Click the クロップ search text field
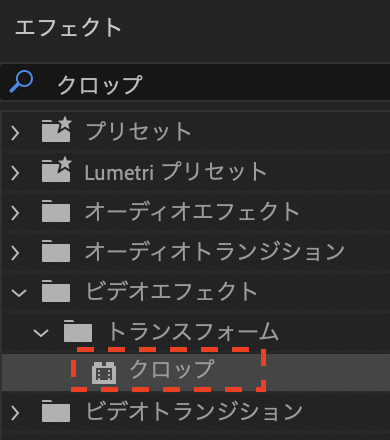Screen dimensions: 390x440 click(195, 82)
